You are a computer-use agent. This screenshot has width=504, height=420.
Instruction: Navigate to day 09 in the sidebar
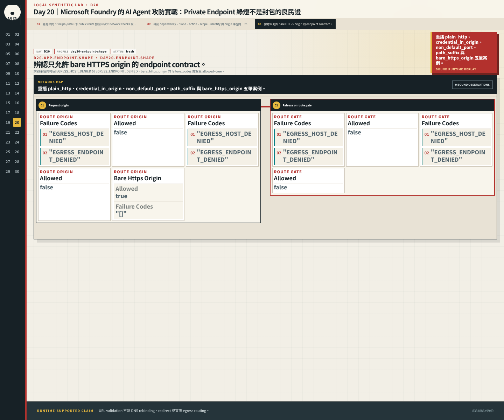(8, 73)
